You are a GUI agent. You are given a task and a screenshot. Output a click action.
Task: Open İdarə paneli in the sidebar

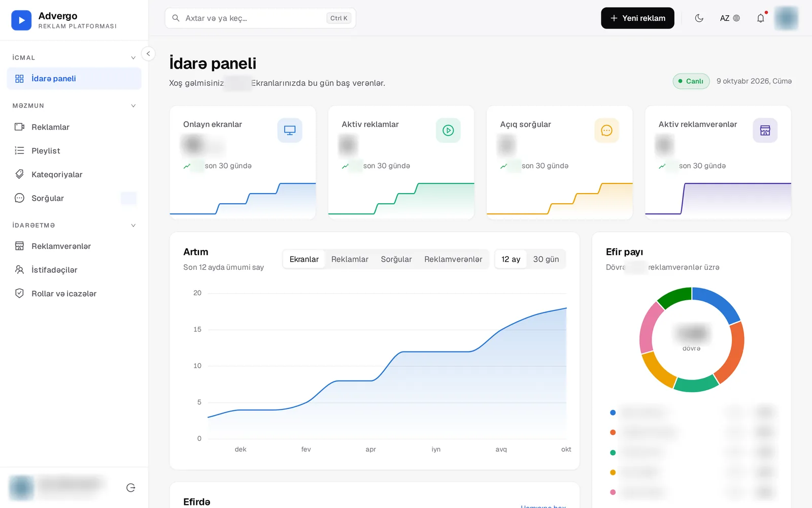74,79
